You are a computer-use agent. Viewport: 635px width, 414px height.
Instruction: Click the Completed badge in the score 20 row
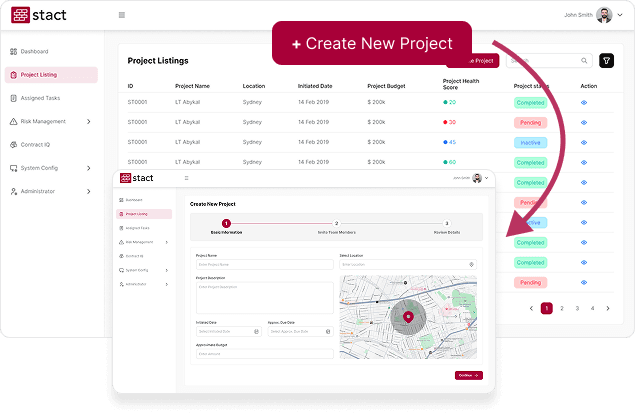[x=531, y=102]
